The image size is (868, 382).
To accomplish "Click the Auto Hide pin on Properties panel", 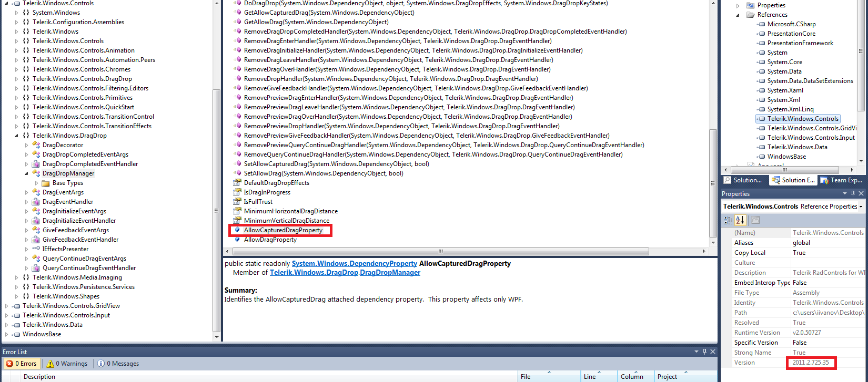I will tap(853, 193).
